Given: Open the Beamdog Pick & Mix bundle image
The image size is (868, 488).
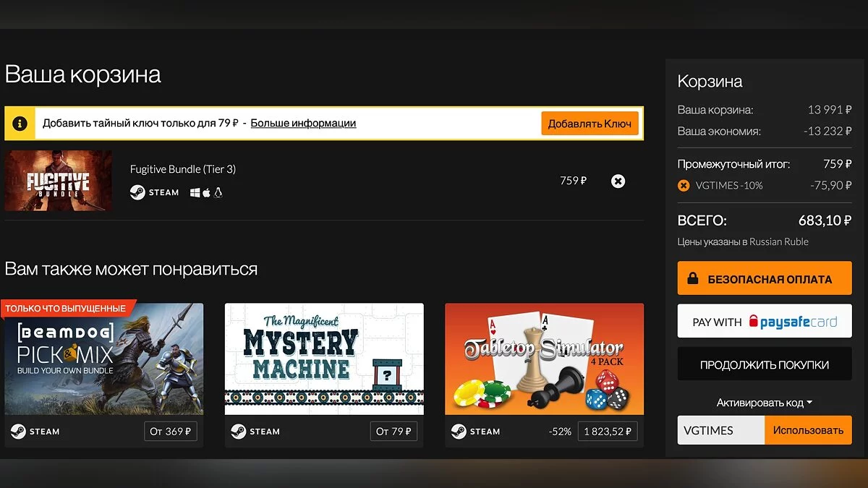Looking at the screenshot, I should (x=104, y=359).
